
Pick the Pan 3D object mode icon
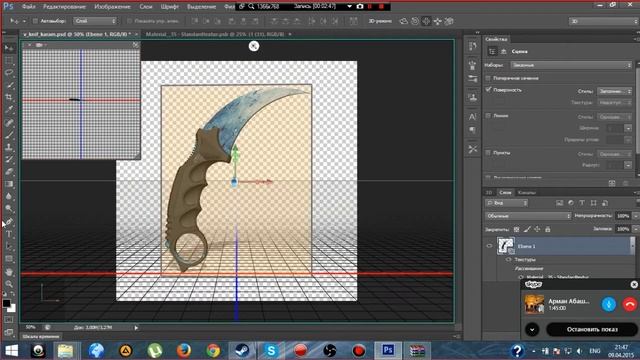[426, 21]
